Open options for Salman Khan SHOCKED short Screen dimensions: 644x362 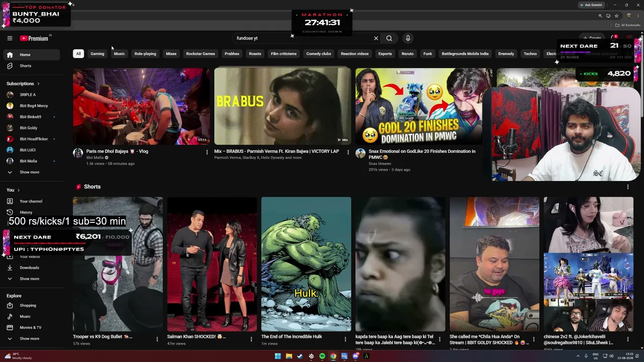(251, 339)
